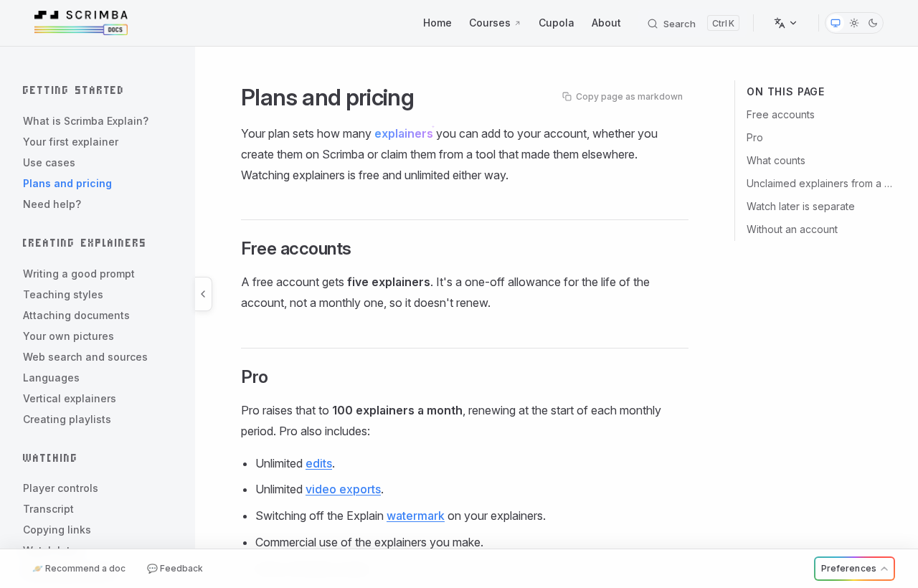Screen dimensions: 918x588
Task: Open the Home nav item
Action: 437,23
